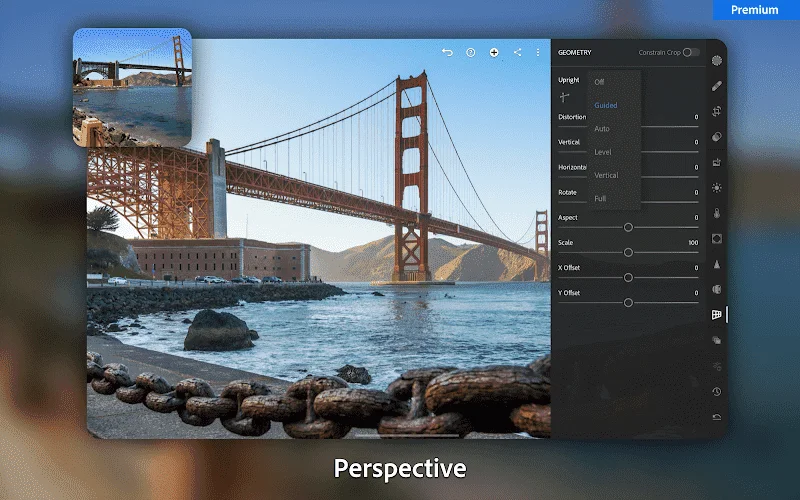Open the Light panel sun icon
This screenshot has width=800, height=500.
pos(717,188)
